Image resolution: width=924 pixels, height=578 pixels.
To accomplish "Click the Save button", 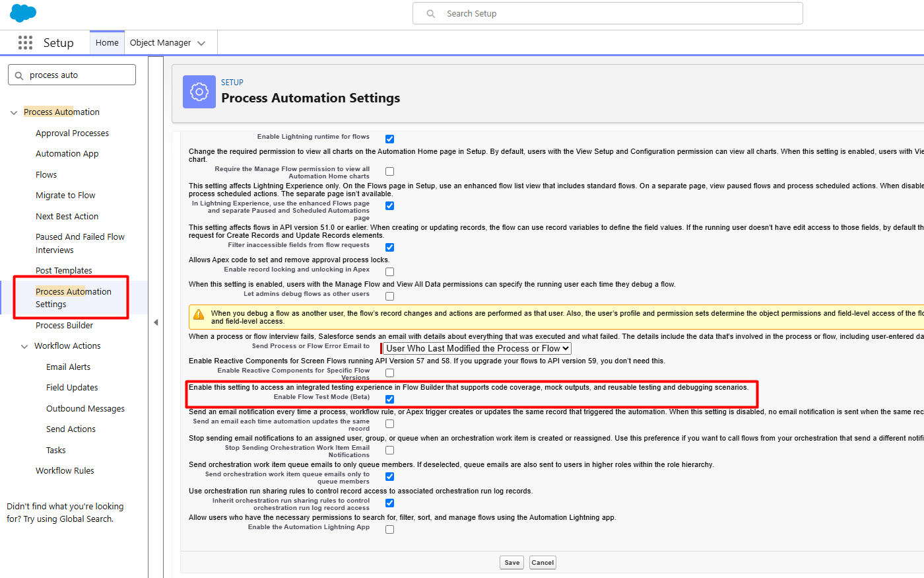I will [512, 563].
